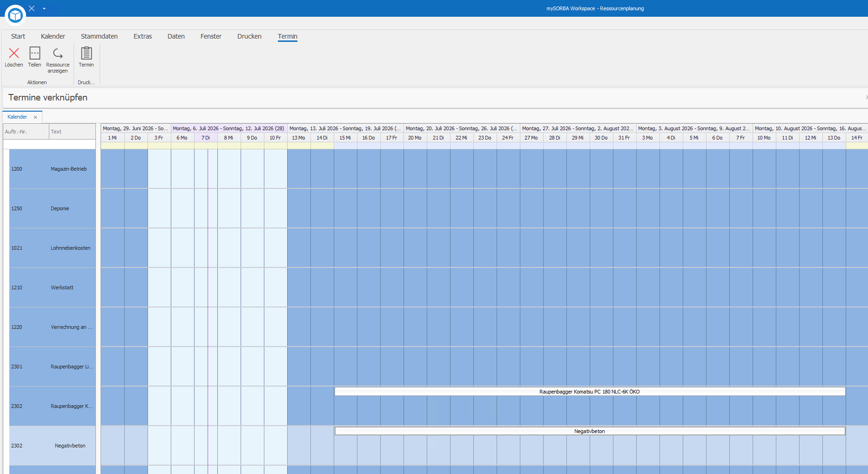Viewport: 868px width, 474px height.
Task: Click the 20 Mo day column header
Action: 415,138
